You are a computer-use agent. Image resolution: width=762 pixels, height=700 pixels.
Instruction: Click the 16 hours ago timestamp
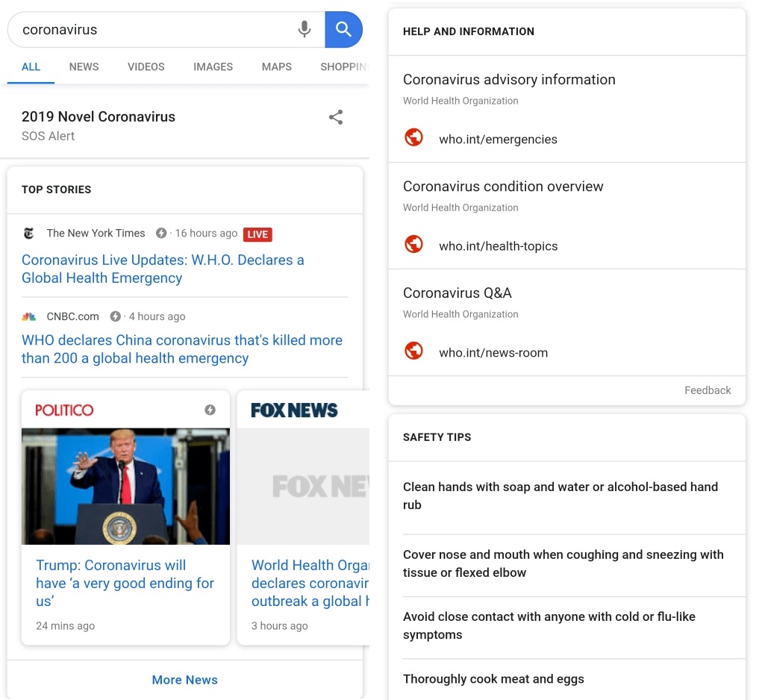[x=206, y=233]
